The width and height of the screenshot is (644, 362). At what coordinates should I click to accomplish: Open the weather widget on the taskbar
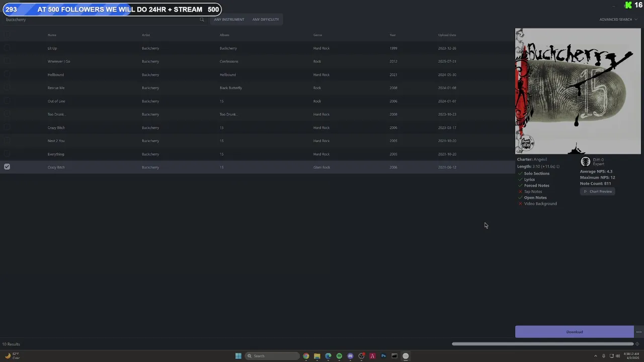point(12,355)
